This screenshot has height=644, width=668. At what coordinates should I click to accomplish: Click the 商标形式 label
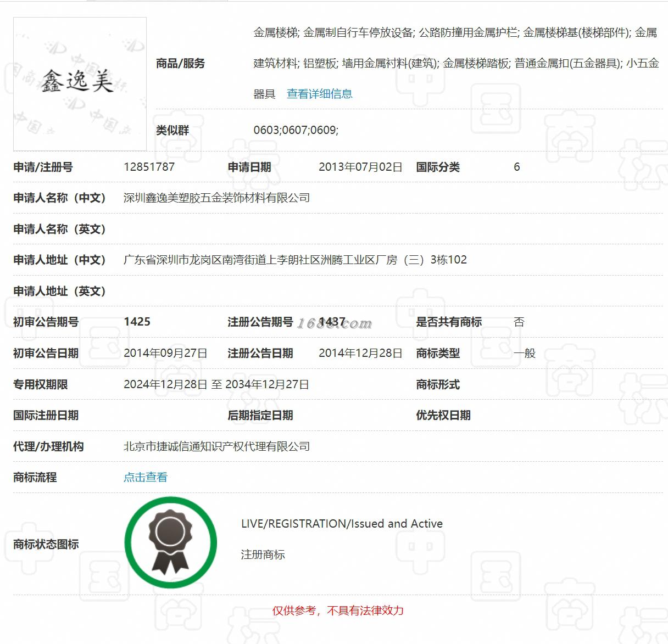(438, 384)
